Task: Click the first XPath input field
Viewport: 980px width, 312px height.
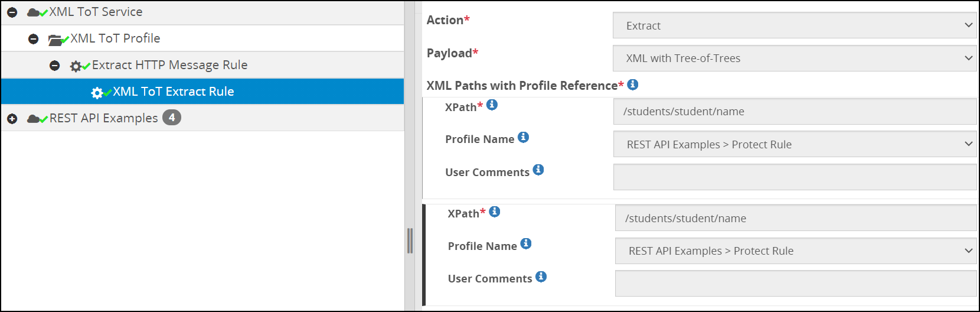Action: coord(794,112)
